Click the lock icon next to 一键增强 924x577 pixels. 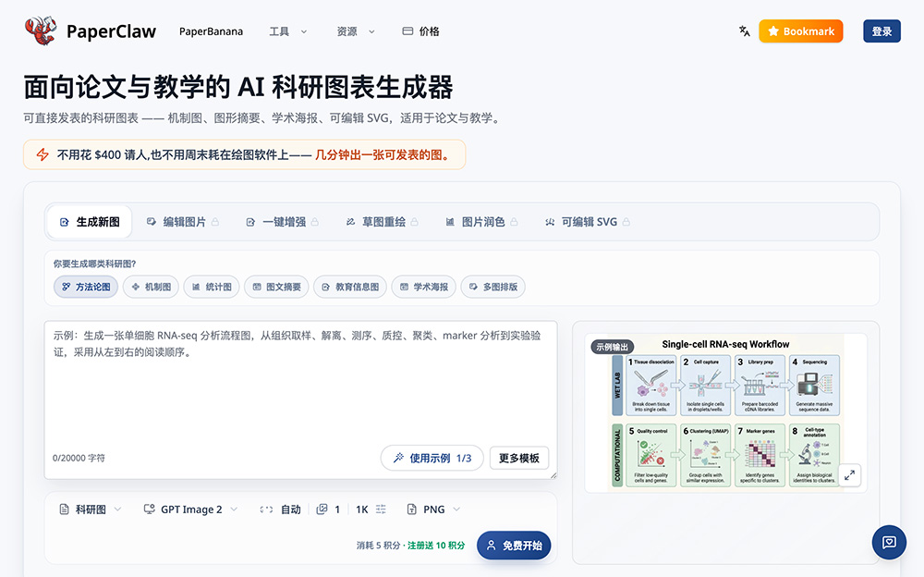tap(315, 222)
